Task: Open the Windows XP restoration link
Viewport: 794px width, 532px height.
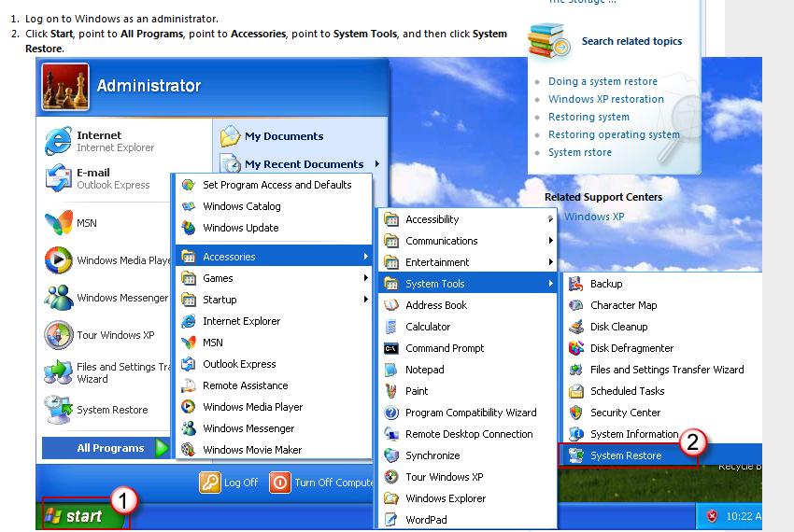Action: click(x=605, y=99)
